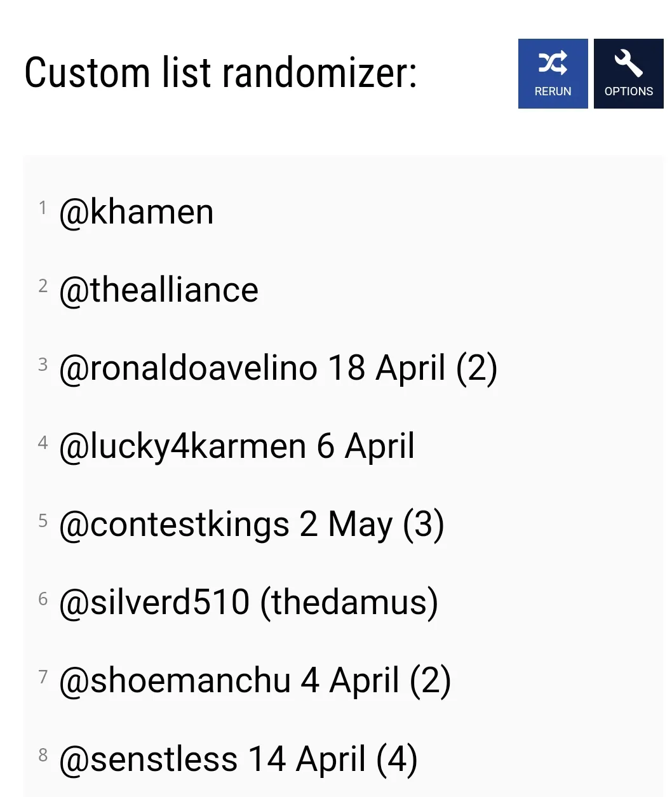Image resolution: width=672 pixels, height=797 pixels.
Task: Click the @ronaldoavelino 18 April (2) entry
Action: [278, 368]
